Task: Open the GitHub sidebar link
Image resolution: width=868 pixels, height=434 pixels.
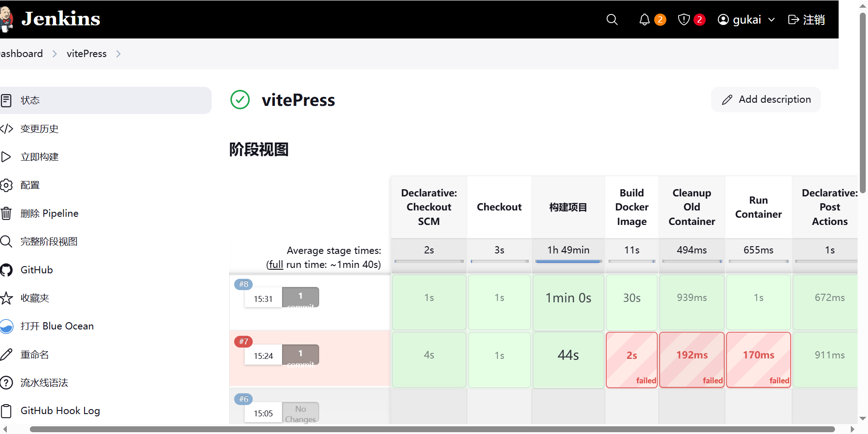Action: [36, 269]
